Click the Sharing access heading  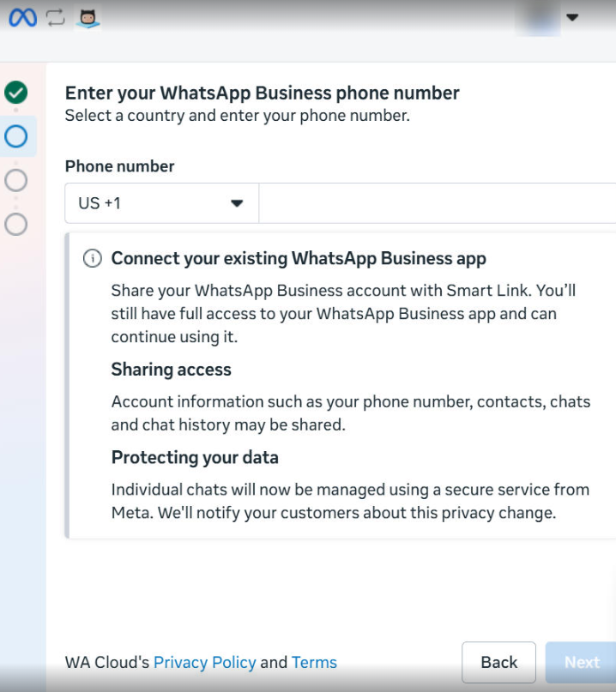[x=171, y=370]
